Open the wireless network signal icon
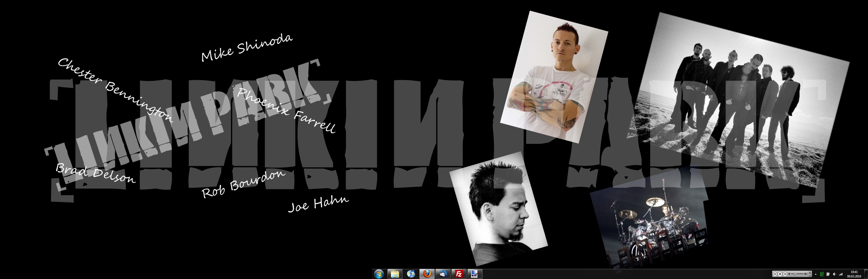Viewport: 868px width, 279px height. (x=841, y=274)
